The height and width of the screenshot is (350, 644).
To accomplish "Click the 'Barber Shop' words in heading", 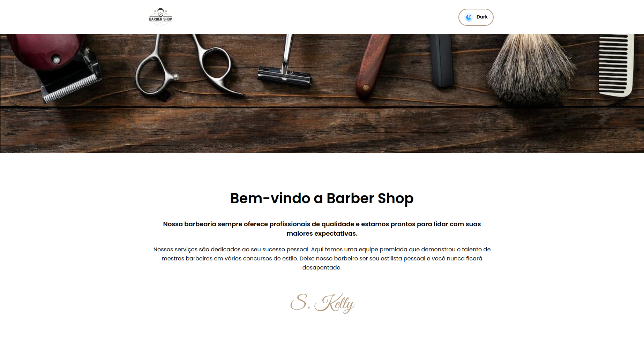I will tap(370, 198).
